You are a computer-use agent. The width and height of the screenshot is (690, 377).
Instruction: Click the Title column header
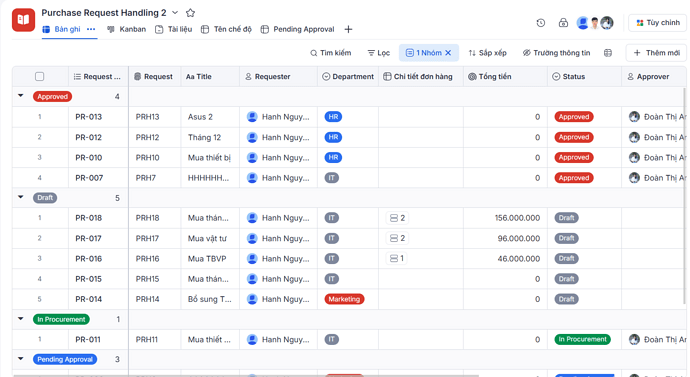click(210, 77)
